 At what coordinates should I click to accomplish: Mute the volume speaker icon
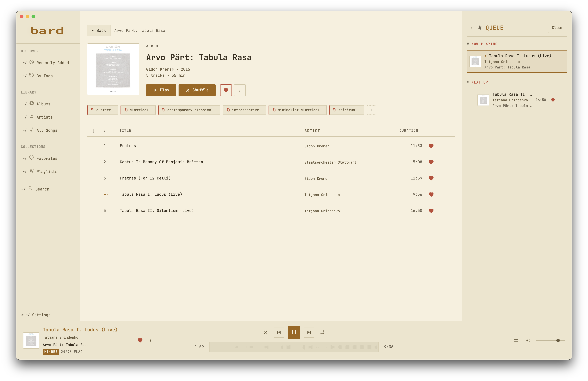tap(529, 340)
